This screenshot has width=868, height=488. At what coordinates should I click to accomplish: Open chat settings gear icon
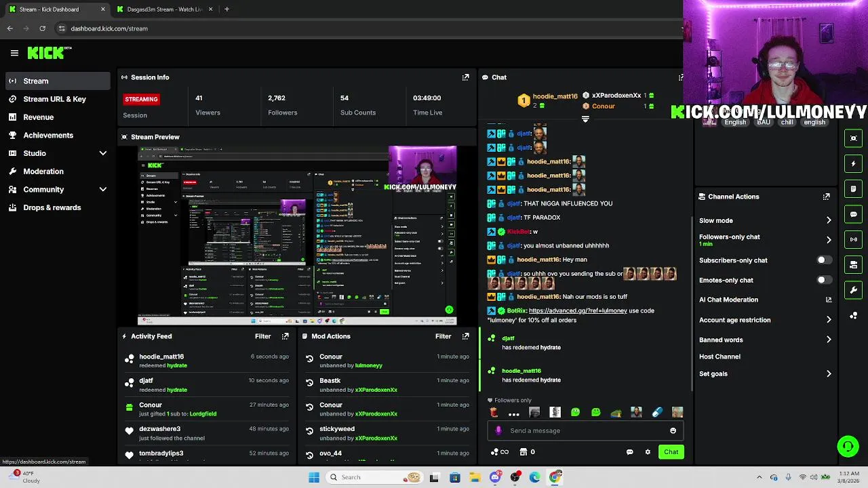(x=648, y=452)
